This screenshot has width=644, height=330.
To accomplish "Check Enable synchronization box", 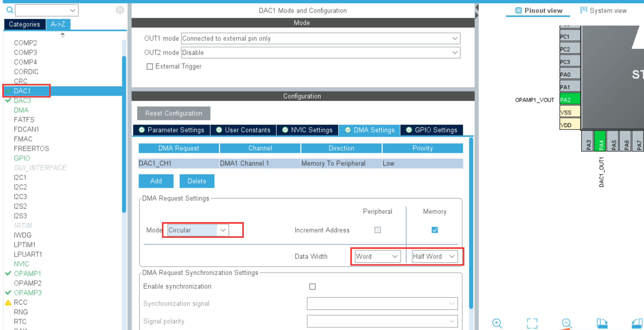I will [x=312, y=286].
